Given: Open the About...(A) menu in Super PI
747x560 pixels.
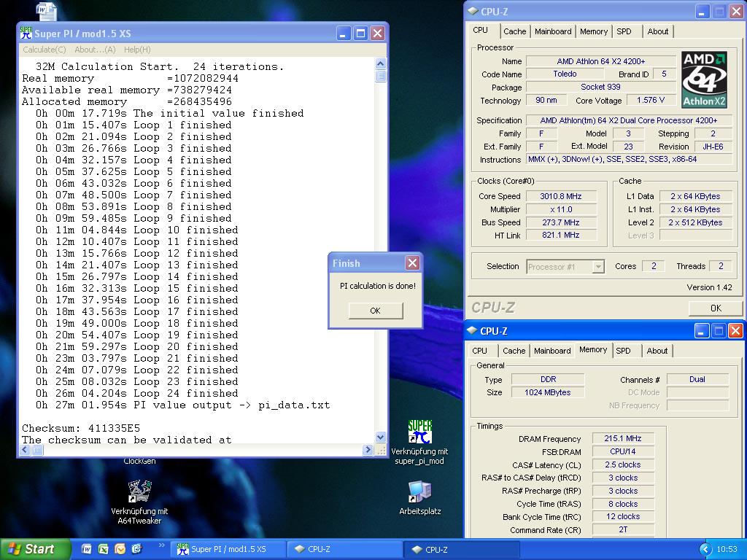Looking at the screenshot, I should pos(95,50).
